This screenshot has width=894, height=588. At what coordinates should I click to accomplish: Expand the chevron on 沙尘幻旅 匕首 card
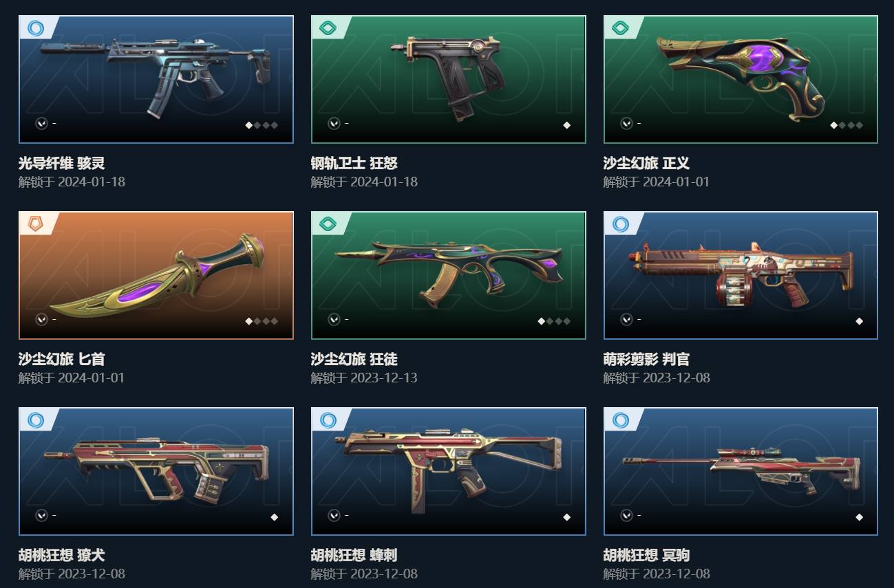click(41, 320)
